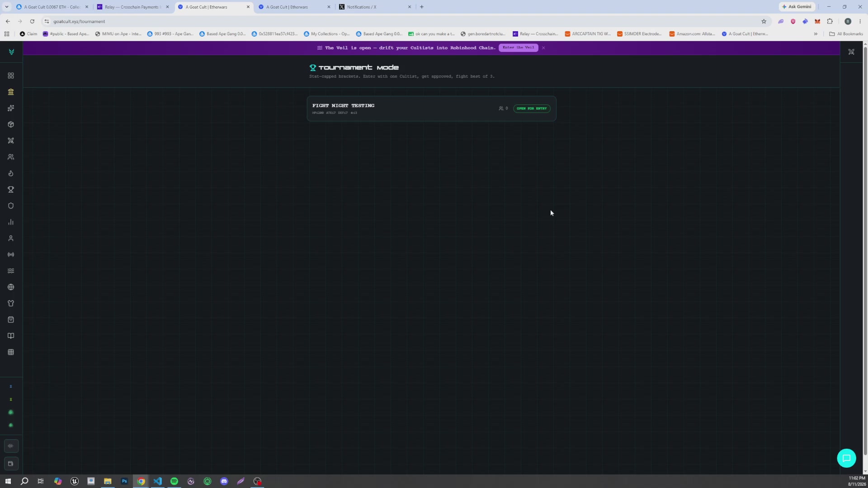Viewport: 868px width, 488px height.
Task: Open Spotify from the taskbar
Action: point(174,481)
